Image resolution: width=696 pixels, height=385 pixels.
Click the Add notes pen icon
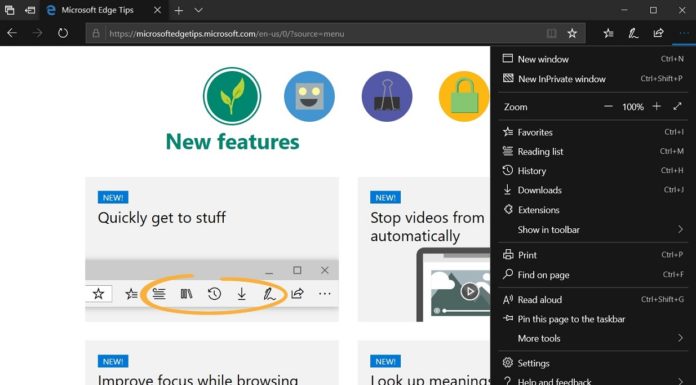tap(633, 33)
